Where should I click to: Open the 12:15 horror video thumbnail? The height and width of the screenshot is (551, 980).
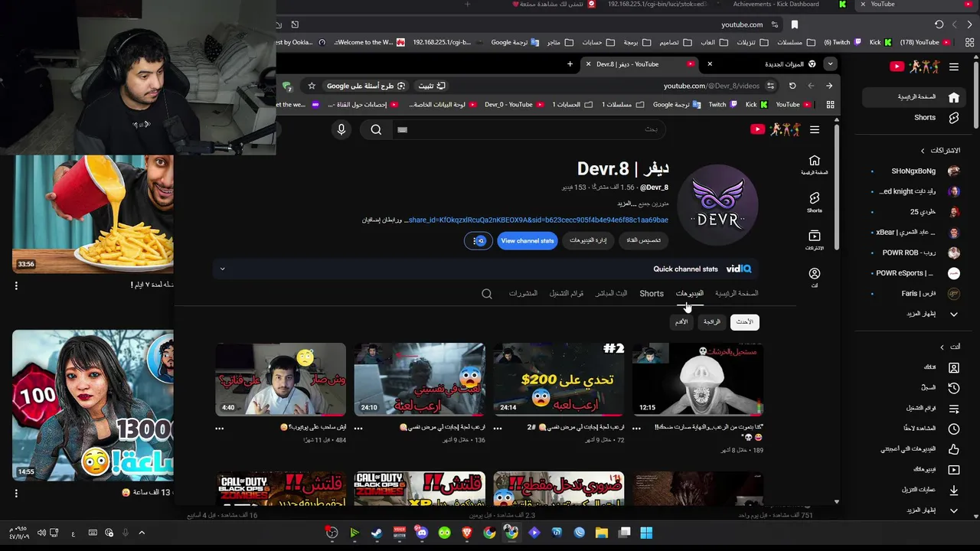[x=697, y=380]
